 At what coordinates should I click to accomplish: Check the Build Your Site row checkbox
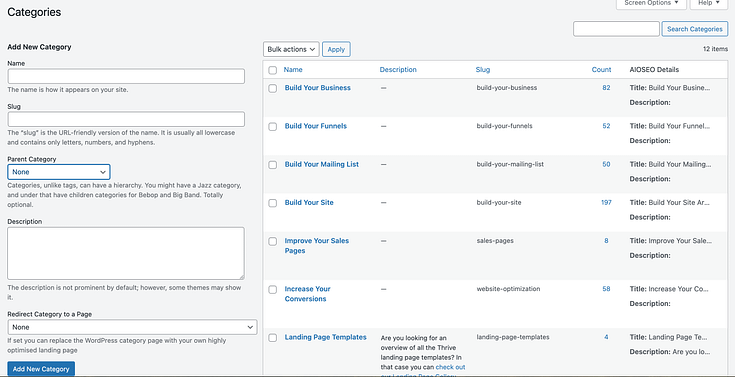click(272, 203)
